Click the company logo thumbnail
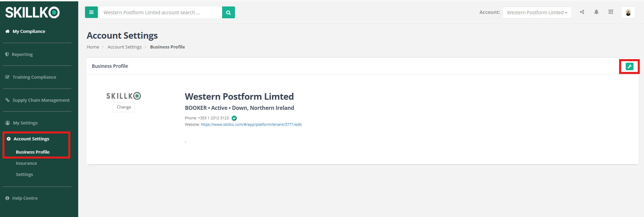 click(x=124, y=96)
